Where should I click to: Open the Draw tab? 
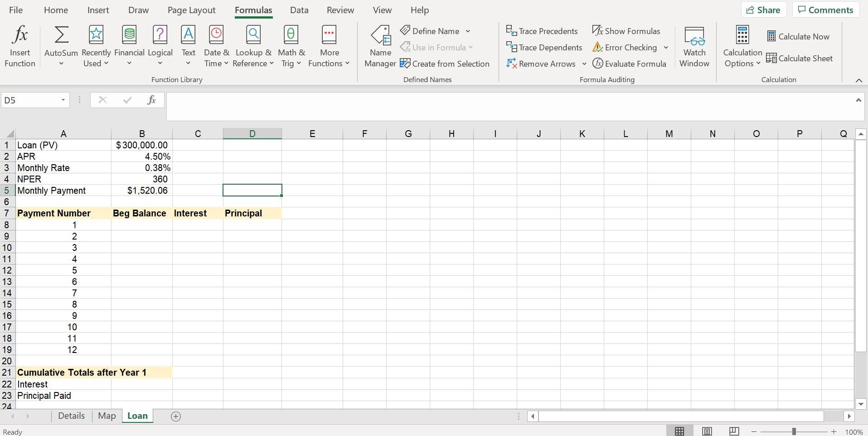(x=138, y=10)
